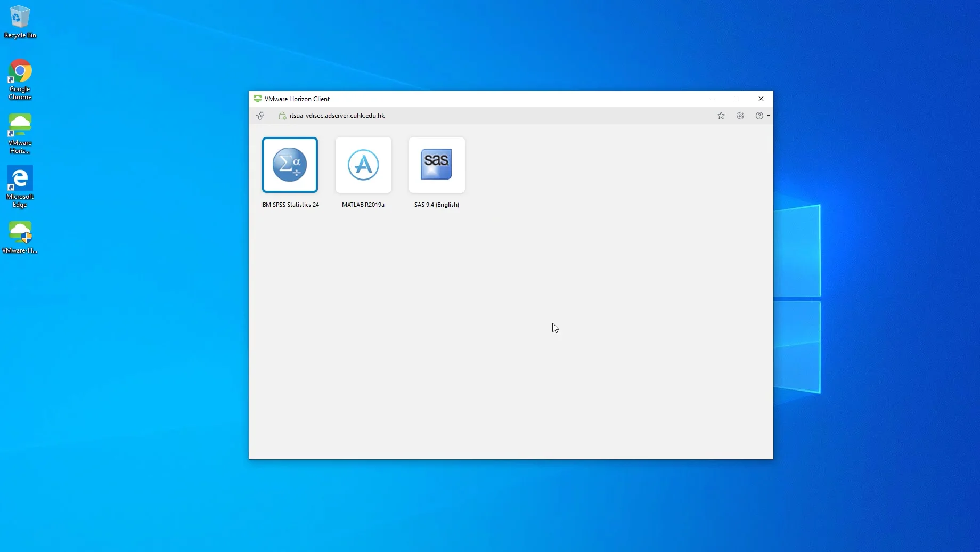Open Horizon Client settings gear

(x=740, y=115)
